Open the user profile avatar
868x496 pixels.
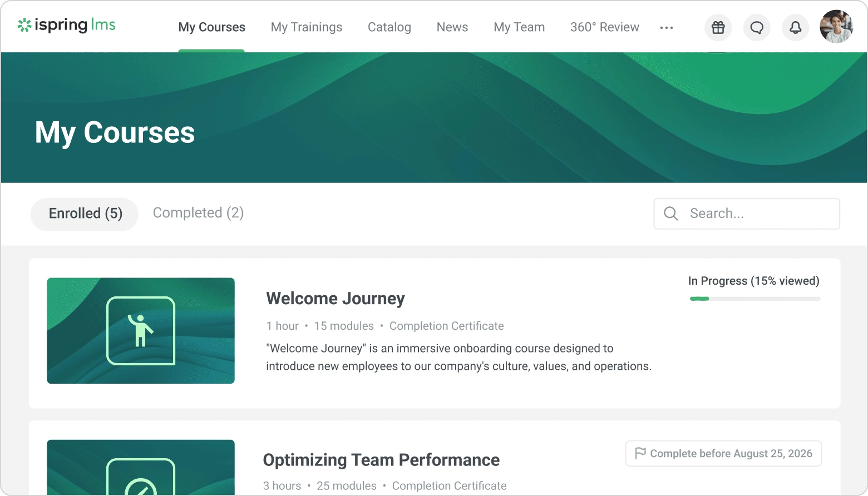click(x=836, y=27)
